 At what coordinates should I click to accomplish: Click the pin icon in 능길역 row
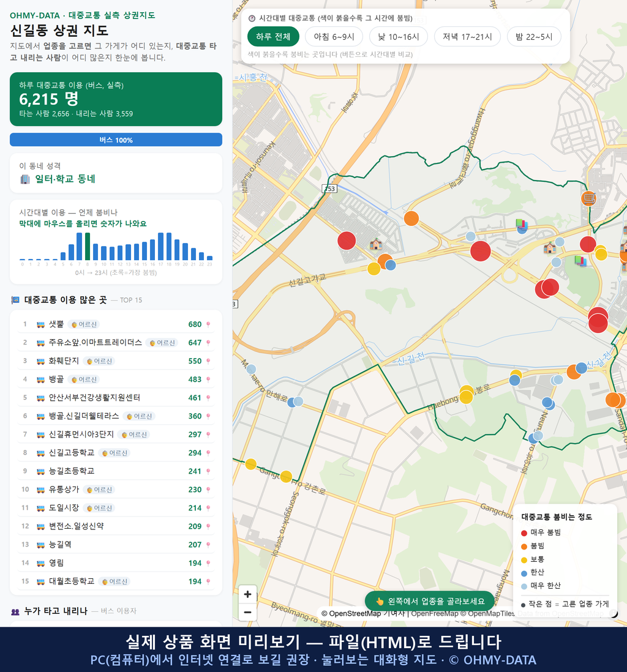(208, 545)
